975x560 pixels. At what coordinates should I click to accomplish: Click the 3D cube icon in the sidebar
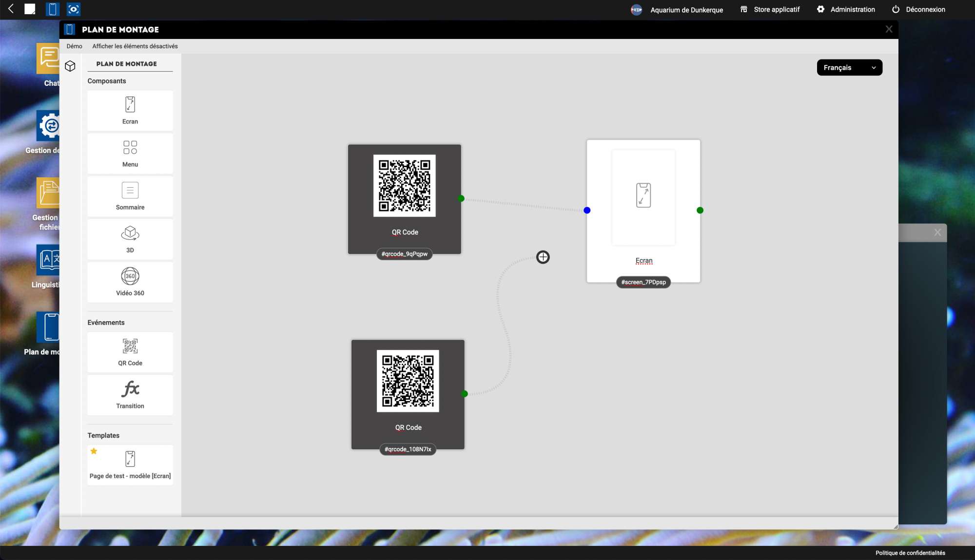[70, 66]
